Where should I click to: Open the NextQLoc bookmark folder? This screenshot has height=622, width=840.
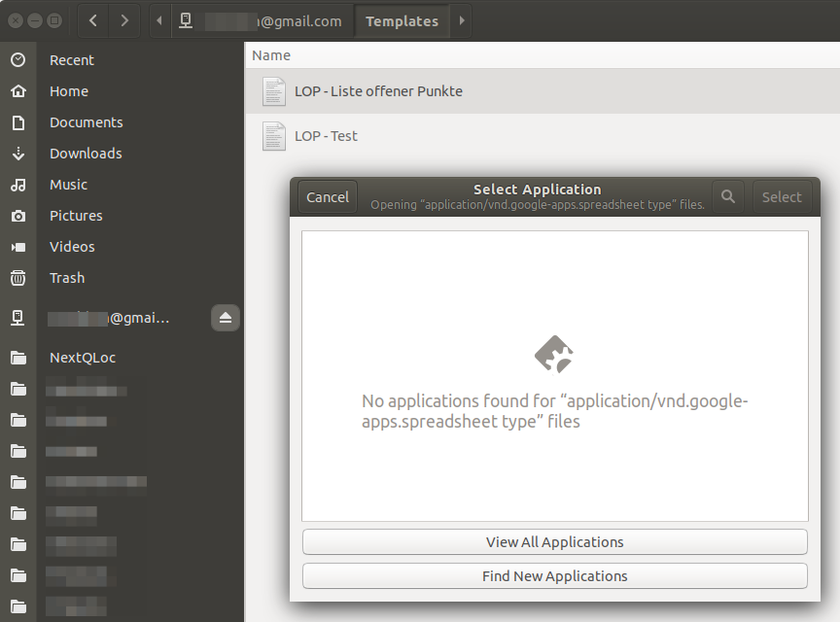(83, 358)
